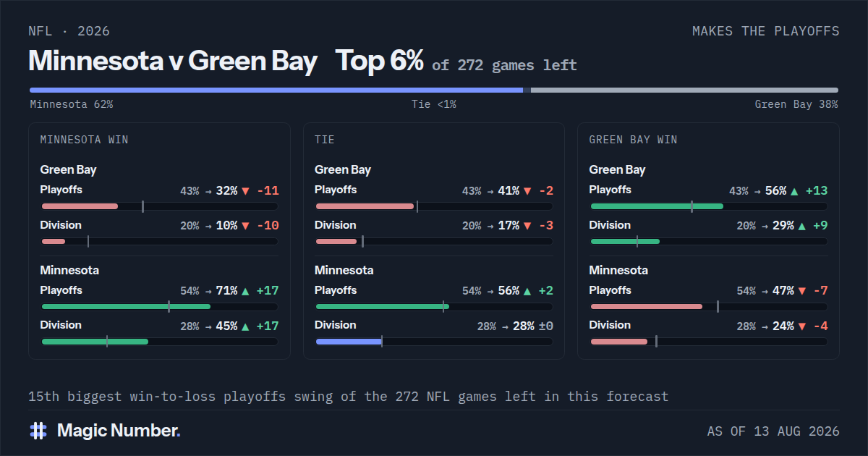The image size is (868, 456).
Task: Click the AS OF 13 AUG 2026 date
Action: point(773,431)
